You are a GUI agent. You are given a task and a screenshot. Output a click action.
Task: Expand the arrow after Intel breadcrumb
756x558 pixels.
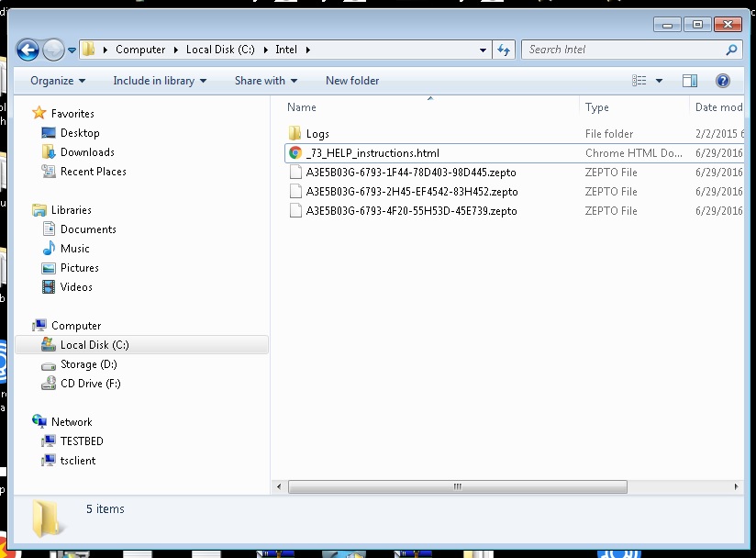pyautogui.click(x=307, y=50)
